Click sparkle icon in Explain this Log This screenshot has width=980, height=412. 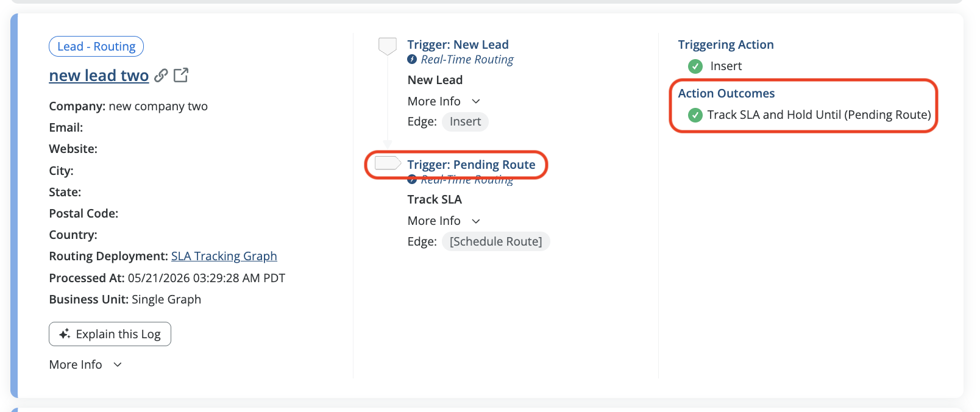(x=65, y=334)
